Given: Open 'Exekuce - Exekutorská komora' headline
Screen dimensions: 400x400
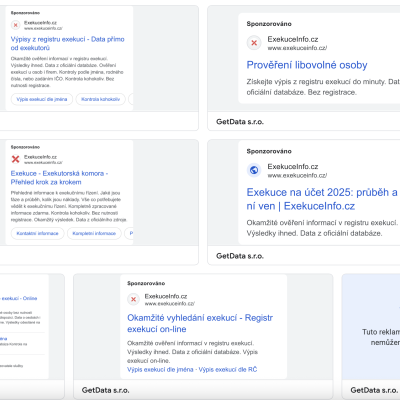Looking at the screenshot, I should 59,178.
